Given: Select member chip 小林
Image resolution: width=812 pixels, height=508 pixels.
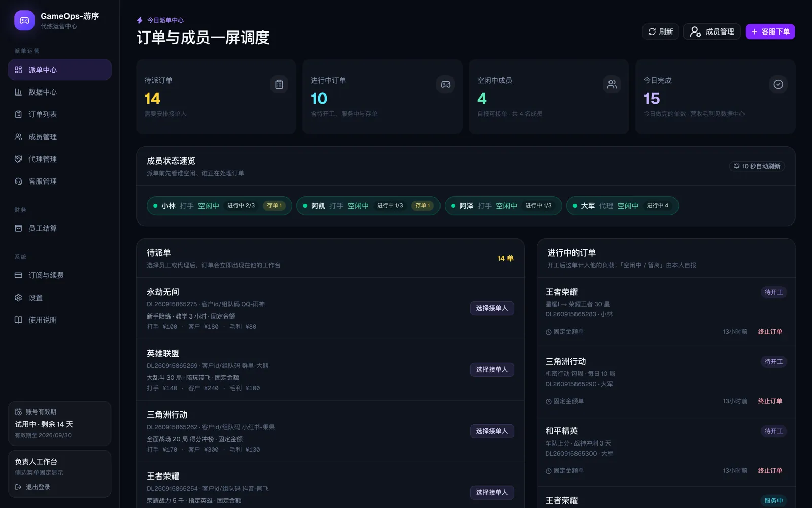Looking at the screenshot, I should (x=219, y=206).
